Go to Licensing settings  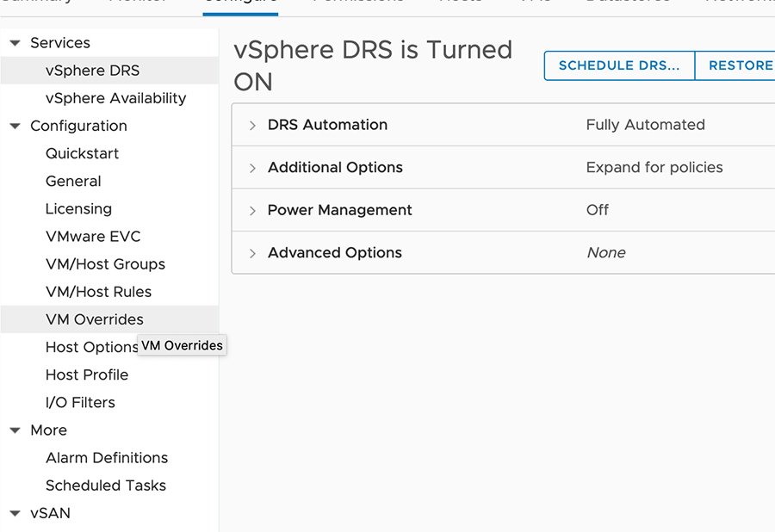coord(78,208)
